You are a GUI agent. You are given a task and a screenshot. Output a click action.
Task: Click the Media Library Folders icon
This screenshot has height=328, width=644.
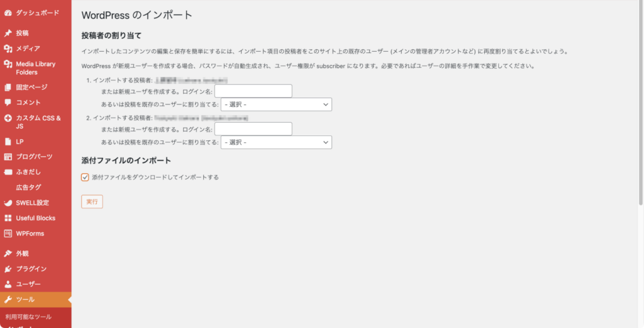coord(8,64)
